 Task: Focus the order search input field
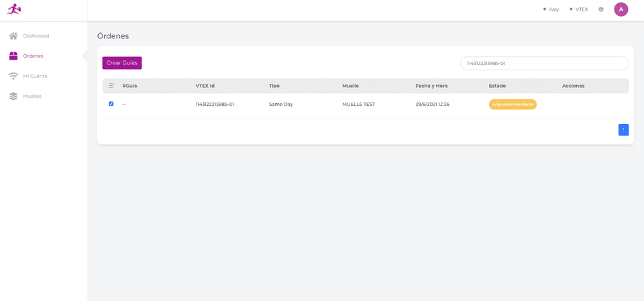pos(544,63)
